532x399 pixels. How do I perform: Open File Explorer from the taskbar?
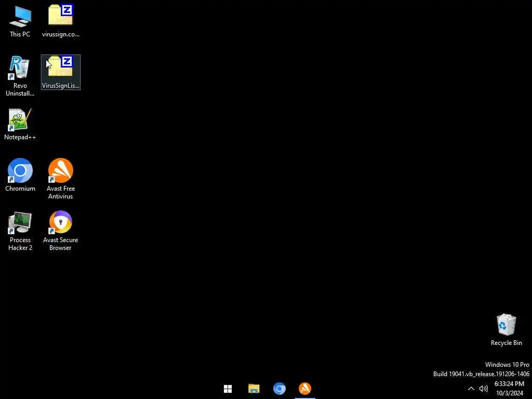click(x=254, y=389)
